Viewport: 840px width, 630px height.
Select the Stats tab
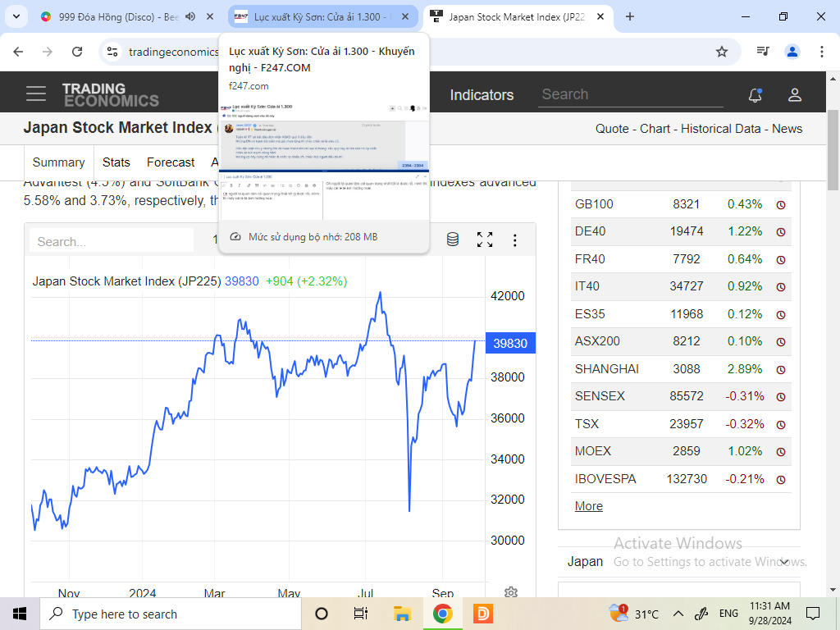(x=116, y=162)
